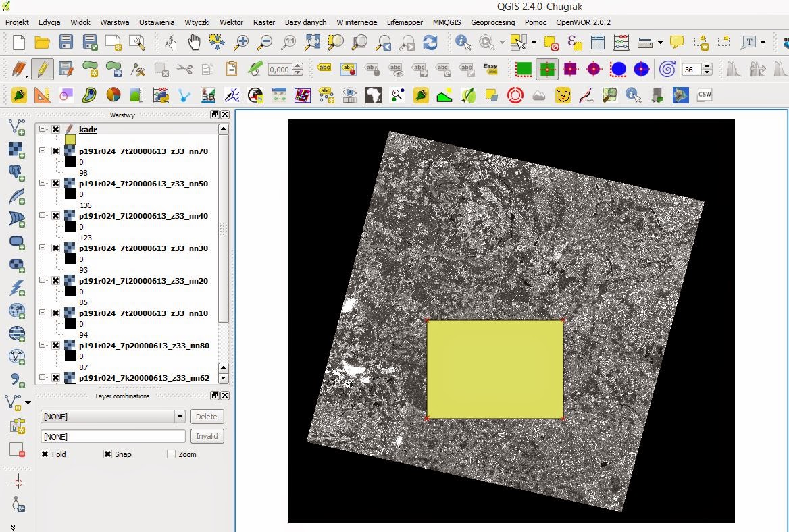
Task: Toggle visibility of the kadr layer
Action: tap(56, 129)
